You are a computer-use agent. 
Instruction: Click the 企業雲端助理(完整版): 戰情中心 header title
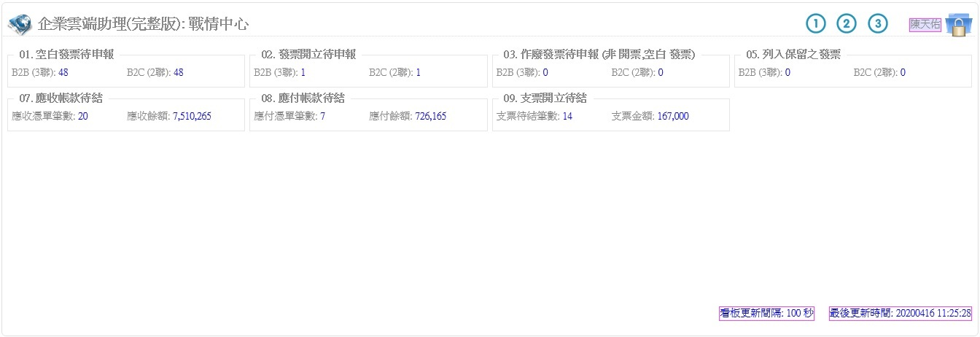pyautogui.click(x=143, y=25)
